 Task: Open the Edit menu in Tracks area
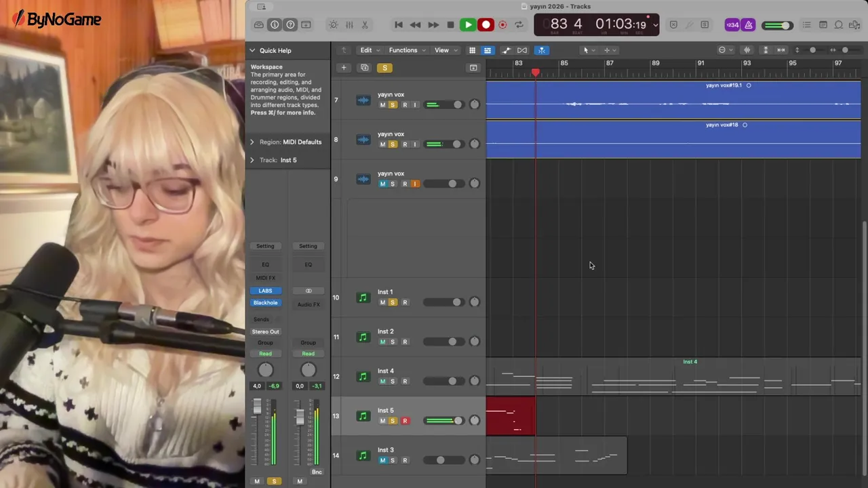(370, 50)
